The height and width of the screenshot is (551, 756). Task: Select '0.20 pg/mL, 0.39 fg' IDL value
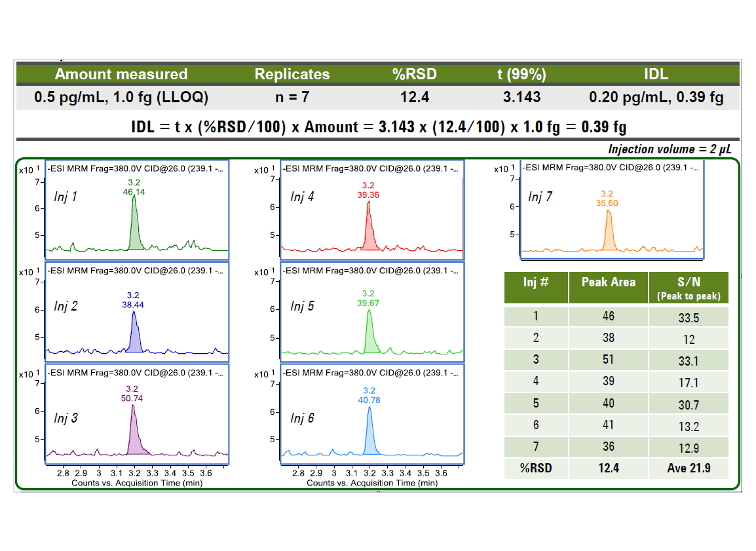coord(656,98)
